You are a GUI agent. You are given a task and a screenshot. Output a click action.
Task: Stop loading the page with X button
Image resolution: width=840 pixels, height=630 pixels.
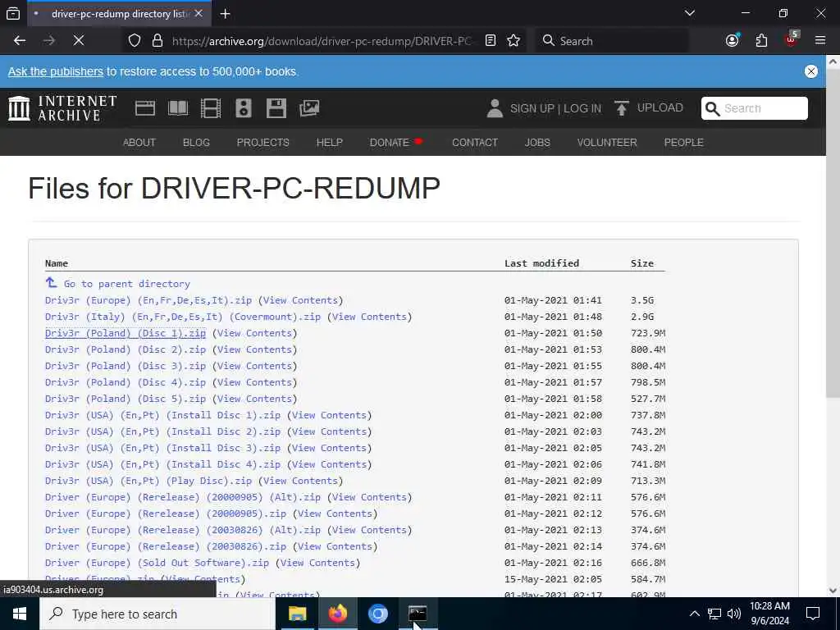[79, 41]
